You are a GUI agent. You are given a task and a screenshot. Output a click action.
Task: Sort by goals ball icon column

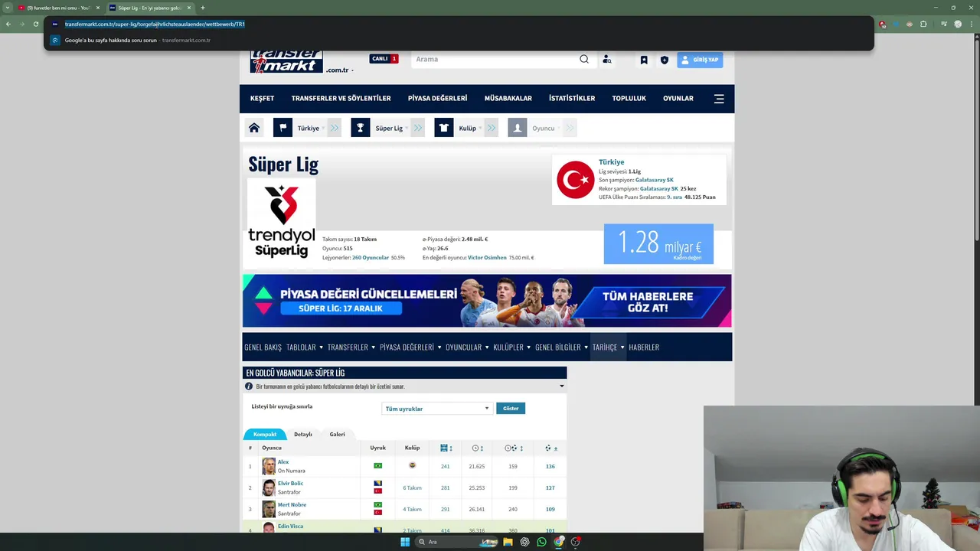(548, 448)
